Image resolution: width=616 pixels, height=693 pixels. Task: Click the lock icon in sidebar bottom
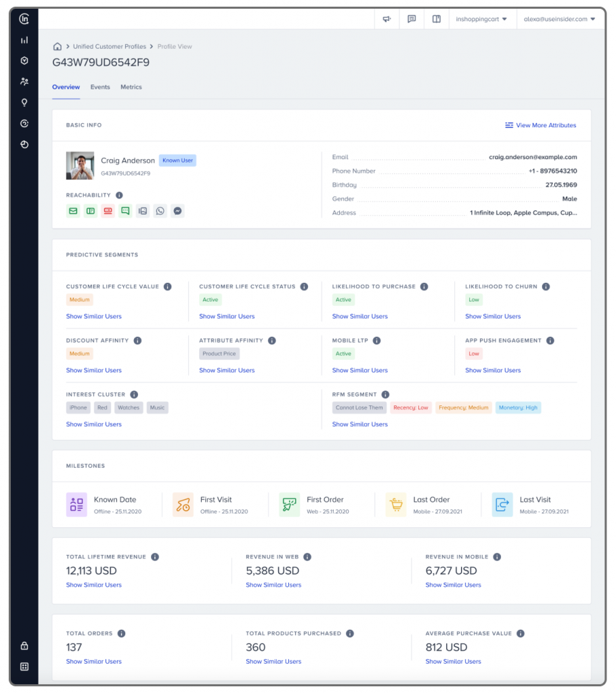pyautogui.click(x=24, y=646)
